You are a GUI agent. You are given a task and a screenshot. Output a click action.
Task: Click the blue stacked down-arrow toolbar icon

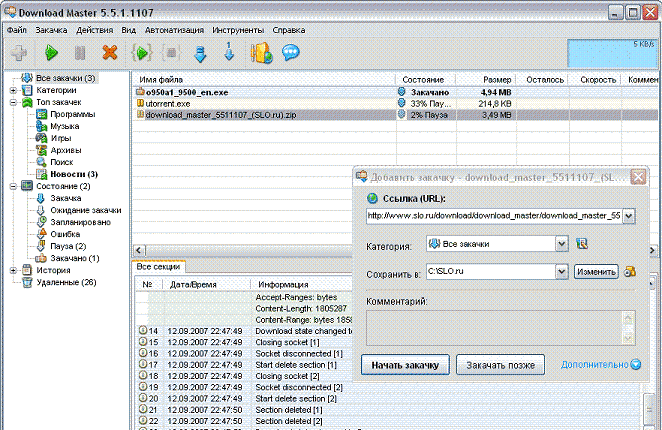pyautogui.click(x=200, y=54)
